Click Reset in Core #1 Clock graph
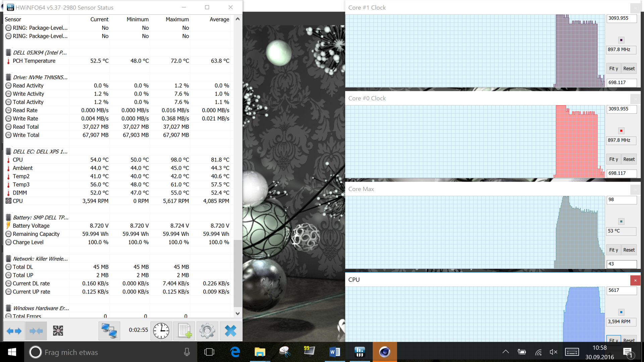 pos(629,69)
